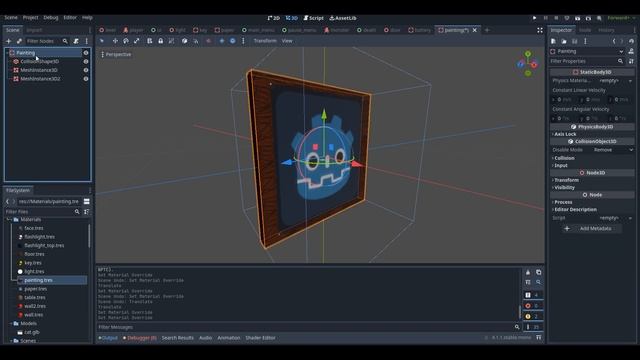
Task: Click the Filter Files search field
Action: 42,212
